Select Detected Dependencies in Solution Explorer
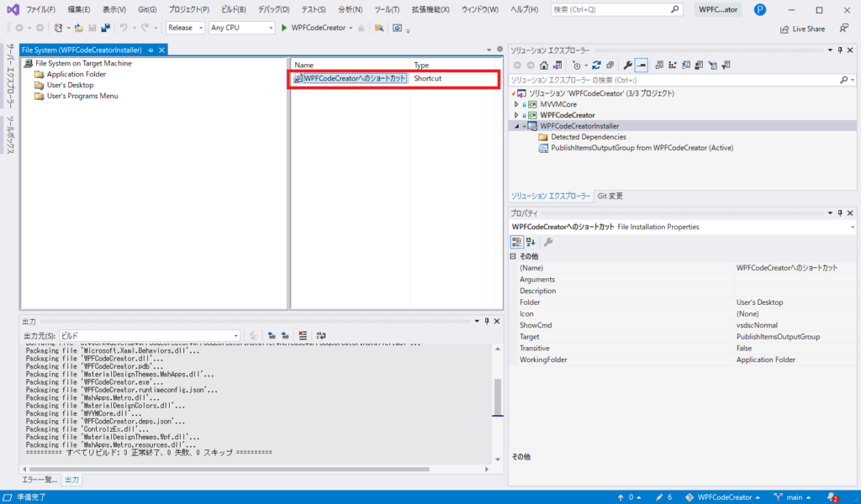Viewport: 861px width, 504px height. click(x=588, y=137)
